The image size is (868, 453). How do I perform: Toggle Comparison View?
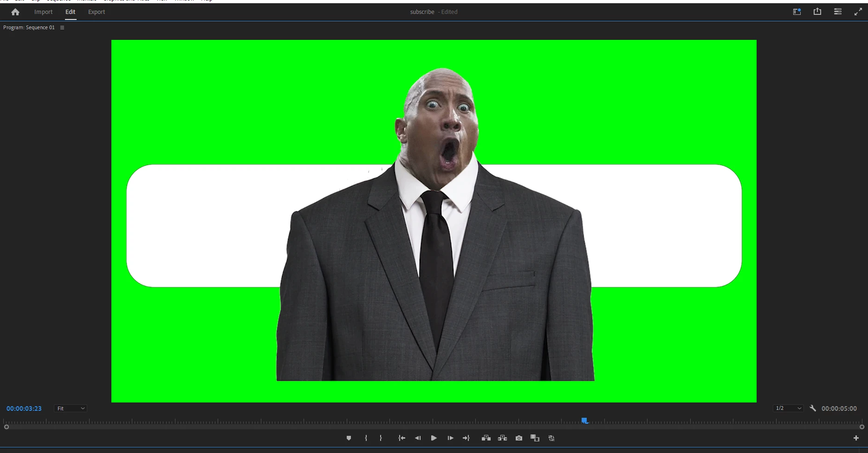click(535, 438)
